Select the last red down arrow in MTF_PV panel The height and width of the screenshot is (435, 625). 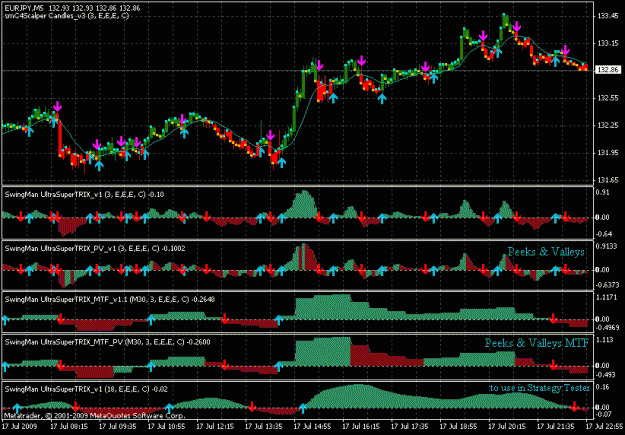tap(553, 364)
